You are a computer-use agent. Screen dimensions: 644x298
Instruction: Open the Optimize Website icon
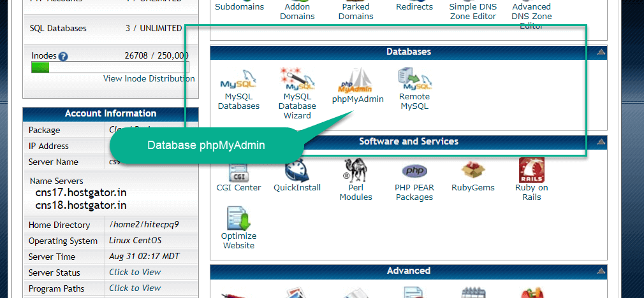pyautogui.click(x=238, y=218)
